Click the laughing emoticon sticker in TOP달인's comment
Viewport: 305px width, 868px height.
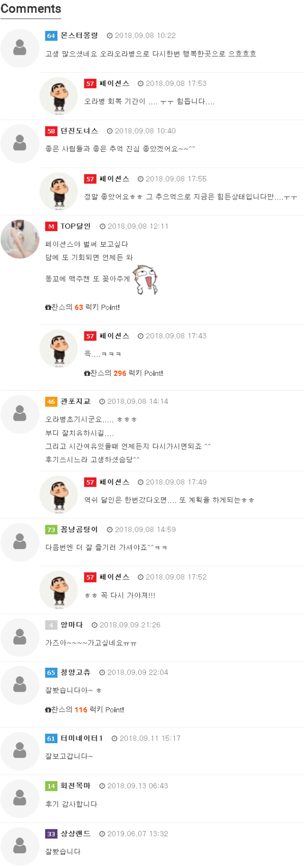[x=146, y=279]
